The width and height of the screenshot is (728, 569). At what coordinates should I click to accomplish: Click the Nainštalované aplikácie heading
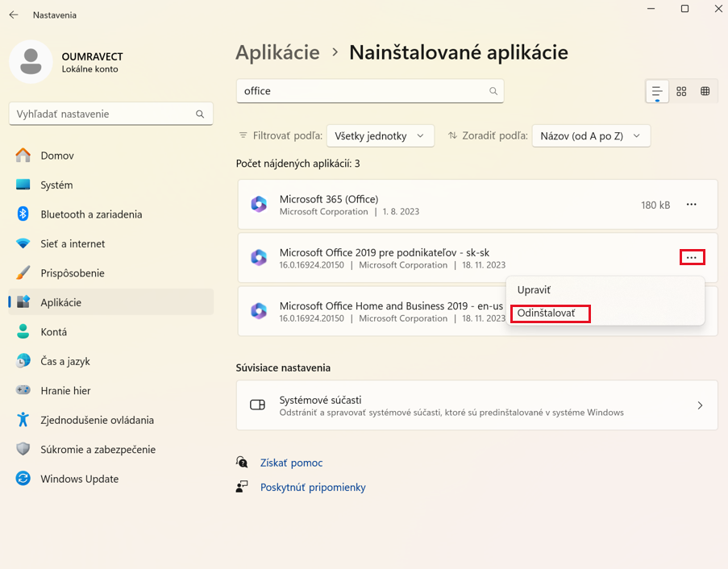[x=459, y=52]
